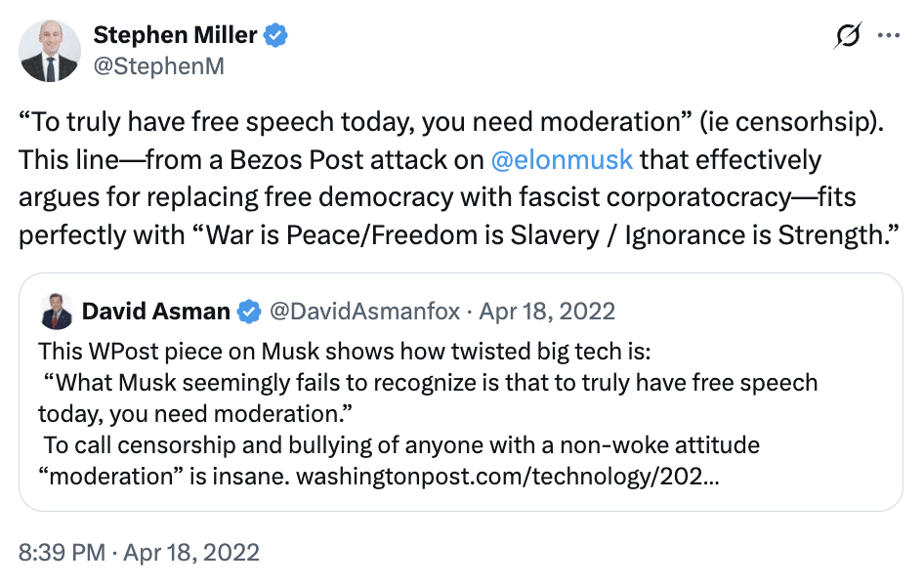The height and width of the screenshot is (586, 924).
Task: Click David Asman's small avatar
Action: [55, 313]
